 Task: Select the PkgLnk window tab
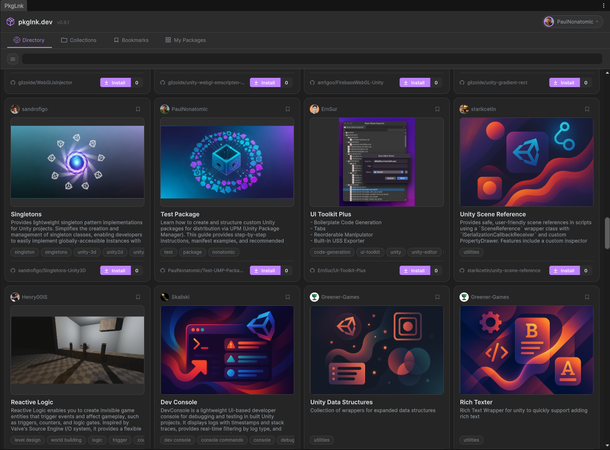tap(14, 5)
